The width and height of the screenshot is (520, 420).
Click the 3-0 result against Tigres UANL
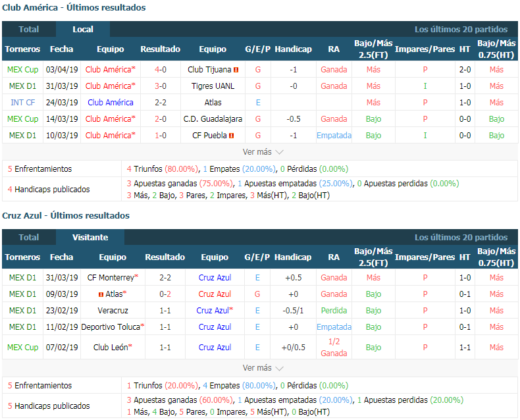pos(161,86)
